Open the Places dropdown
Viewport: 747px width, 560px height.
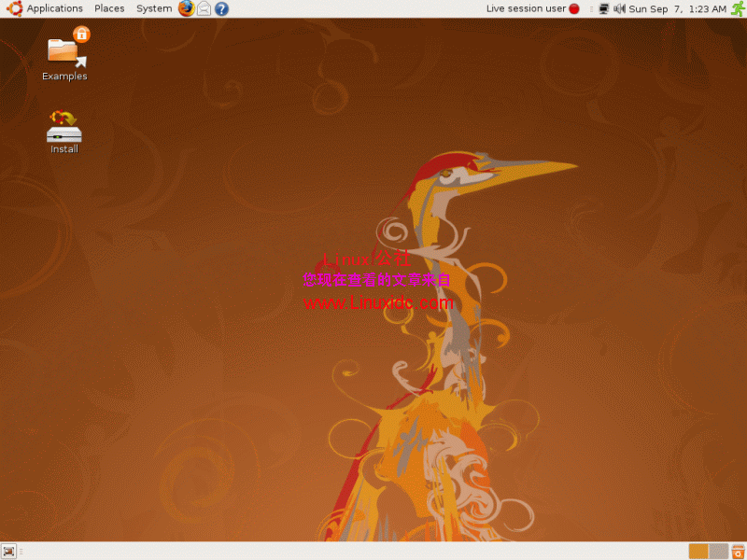pyautogui.click(x=109, y=8)
